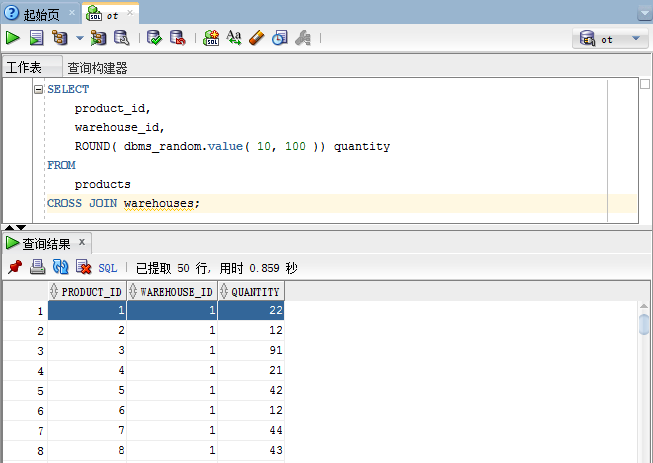Pin the query result with red pin
The image size is (653, 463).
(x=14, y=267)
